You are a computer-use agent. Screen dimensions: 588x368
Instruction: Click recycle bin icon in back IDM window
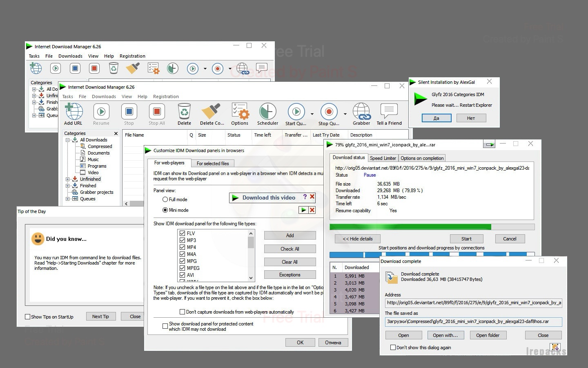tap(114, 68)
